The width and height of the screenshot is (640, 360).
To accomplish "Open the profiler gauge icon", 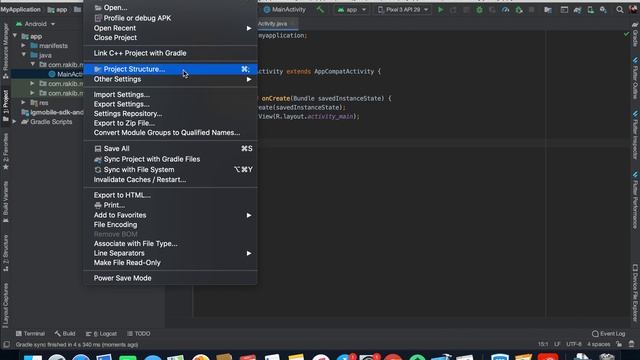I will pyautogui.click(x=505, y=9).
